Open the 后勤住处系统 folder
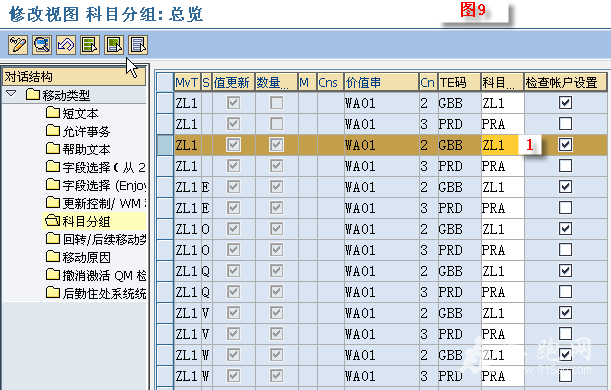The height and width of the screenshot is (390, 611). [95, 293]
